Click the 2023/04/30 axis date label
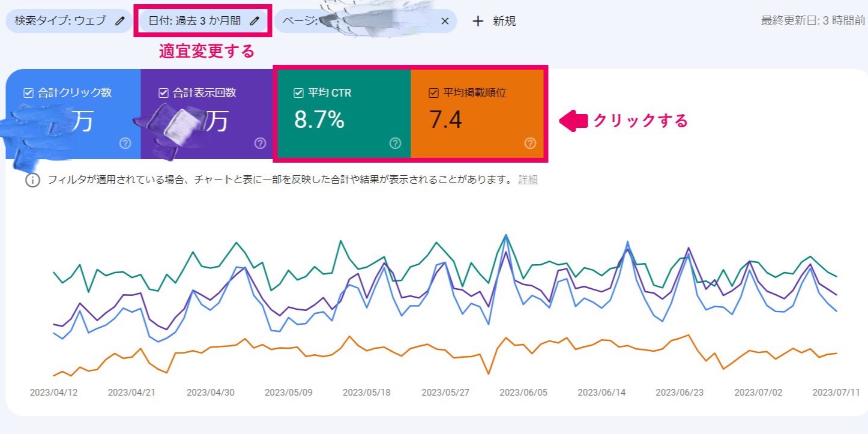The width and height of the screenshot is (868, 434). pyautogui.click(x=210, y=393)
